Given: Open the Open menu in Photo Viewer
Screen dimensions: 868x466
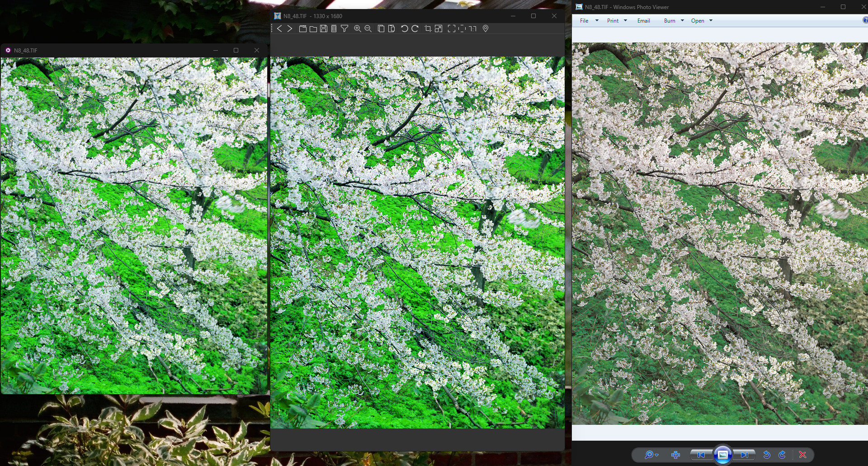Looking at the screenshot, I should [698, 21].
